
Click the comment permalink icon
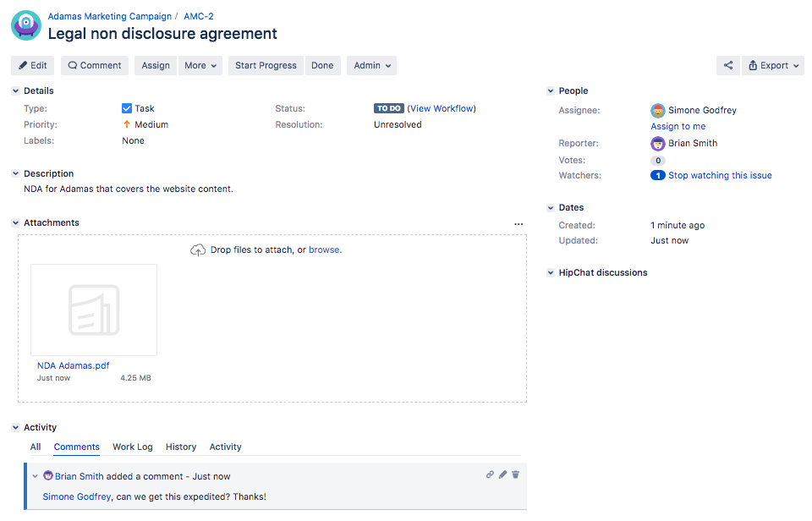[490, 474]
